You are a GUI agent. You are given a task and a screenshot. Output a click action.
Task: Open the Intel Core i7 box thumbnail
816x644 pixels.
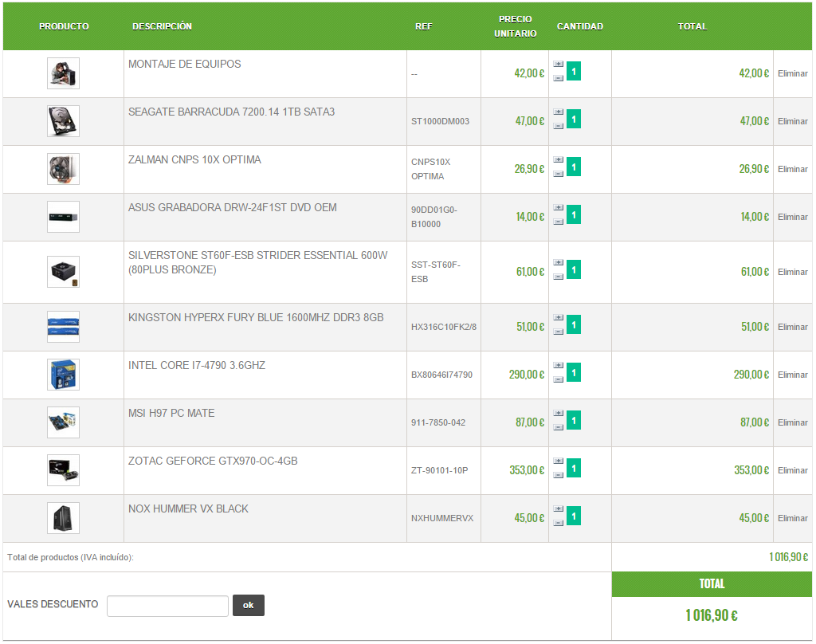coord(64,375)
